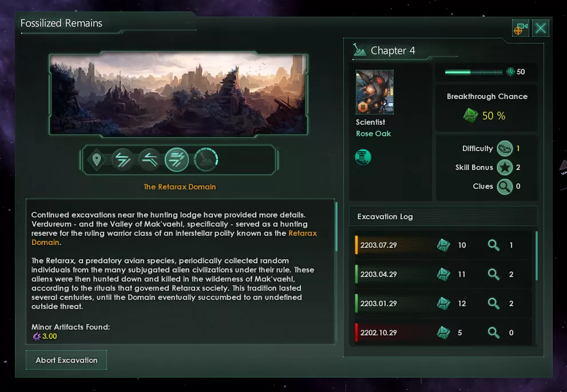Click the go-to camera icon

[520, 28]
